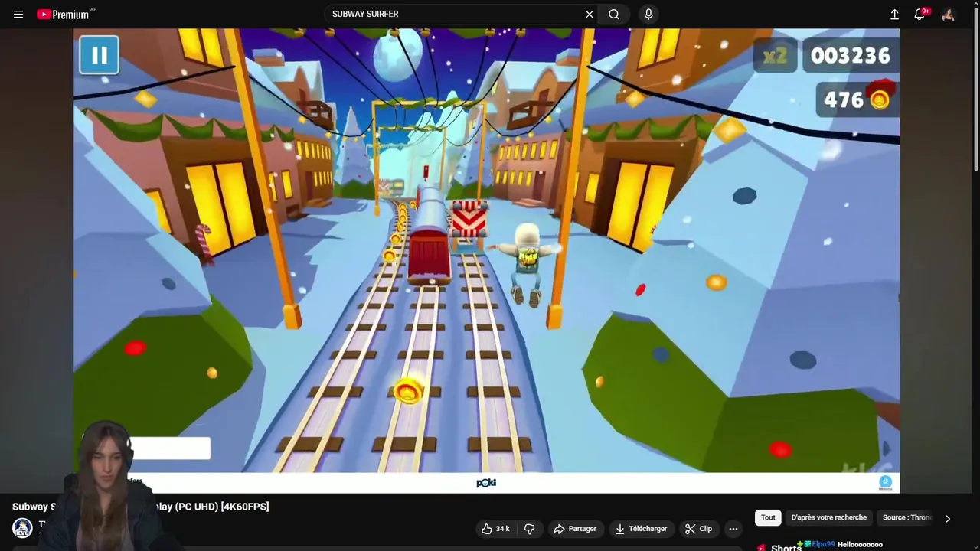Click the small blue icon under the video corner

886,482
